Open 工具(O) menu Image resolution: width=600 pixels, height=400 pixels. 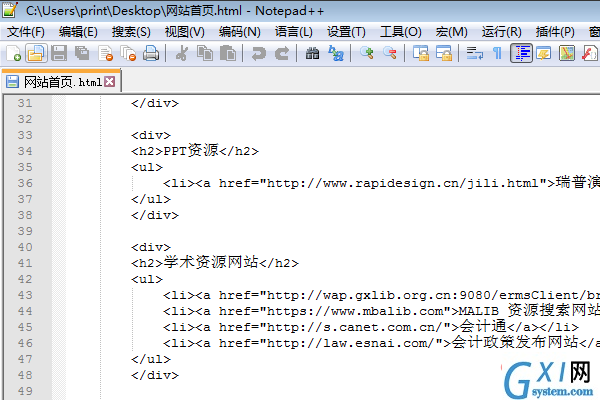(x=401, y=32)
